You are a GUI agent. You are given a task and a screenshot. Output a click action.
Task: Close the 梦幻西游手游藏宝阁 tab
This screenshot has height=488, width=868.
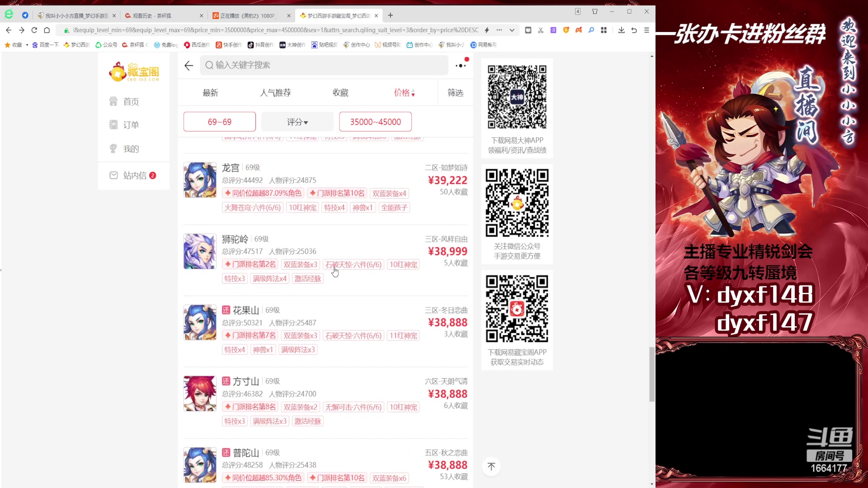click(376, 15)
